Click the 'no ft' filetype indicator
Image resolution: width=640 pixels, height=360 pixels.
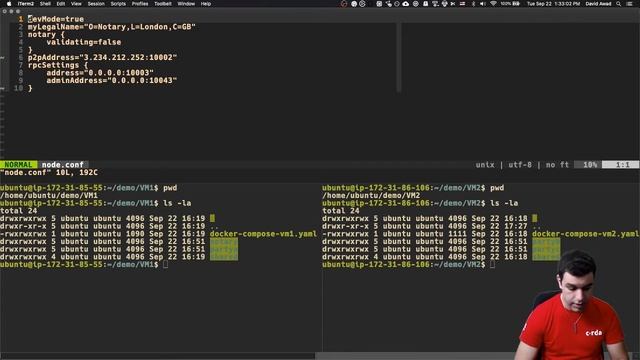pos(557,165)
